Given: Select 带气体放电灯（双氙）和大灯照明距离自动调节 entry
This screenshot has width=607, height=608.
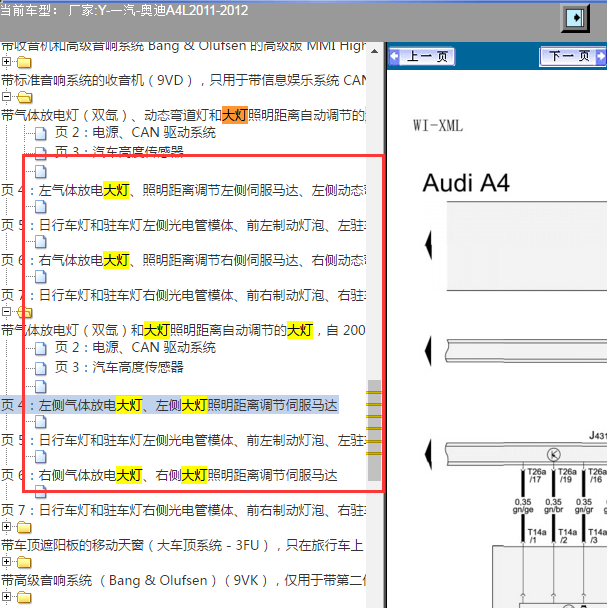Looking at the screenshot, I should (183, 330).
